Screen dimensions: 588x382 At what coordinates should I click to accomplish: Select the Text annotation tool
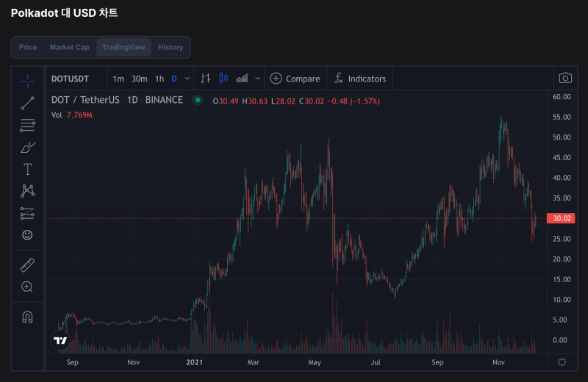coord(28,169)
